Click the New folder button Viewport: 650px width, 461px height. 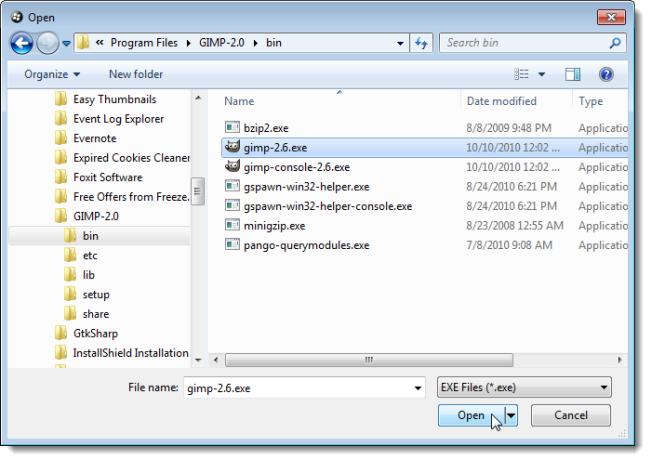click(136, 74)
